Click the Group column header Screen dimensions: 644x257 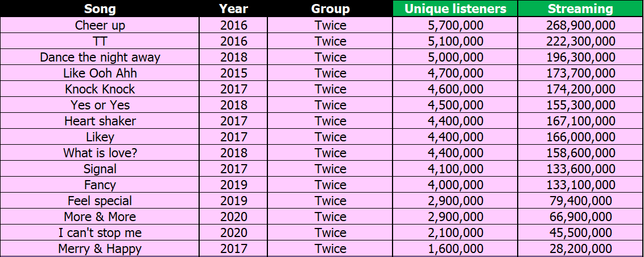tap(330, 9)
